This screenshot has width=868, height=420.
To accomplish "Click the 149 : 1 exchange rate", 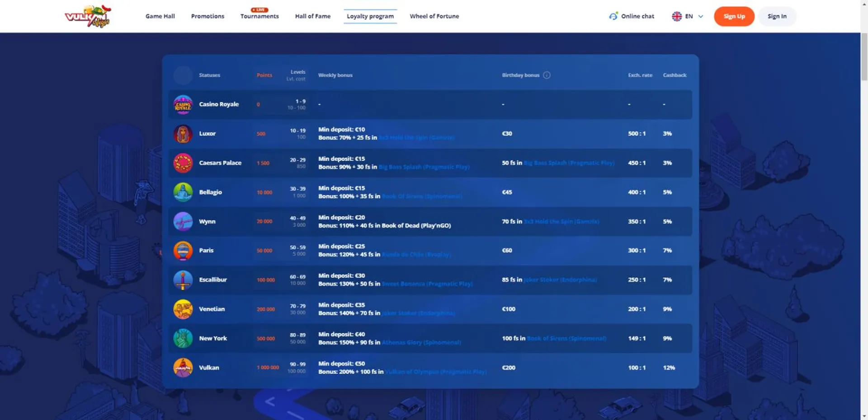I will coord(637,338).
